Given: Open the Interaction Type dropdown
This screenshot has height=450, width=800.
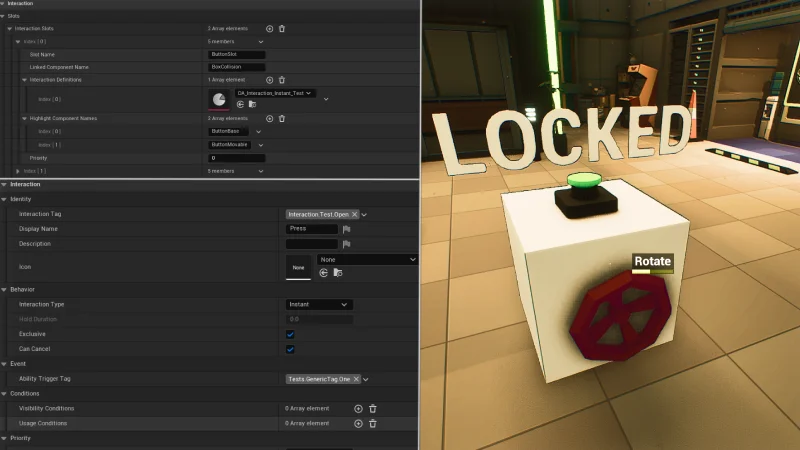Looking at the screenshot, I should 319,304.
